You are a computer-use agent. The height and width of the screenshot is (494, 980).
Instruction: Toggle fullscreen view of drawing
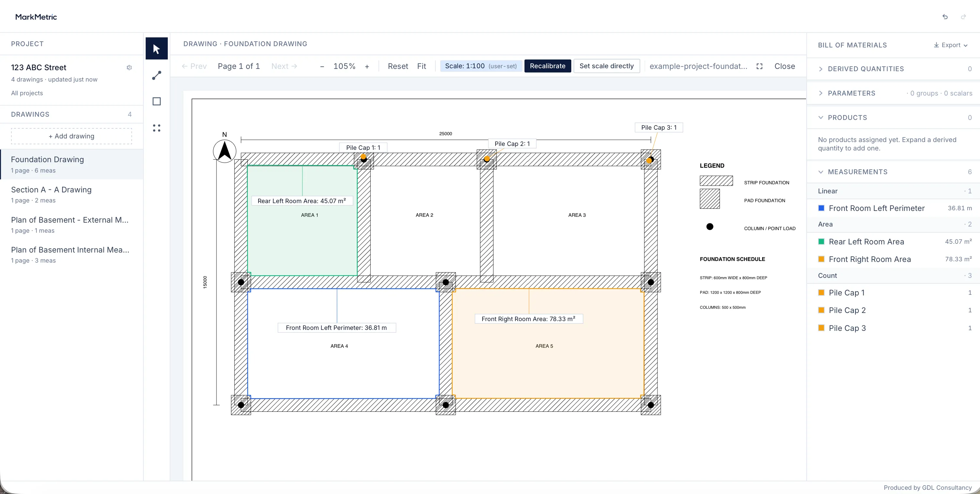point(759,66)
